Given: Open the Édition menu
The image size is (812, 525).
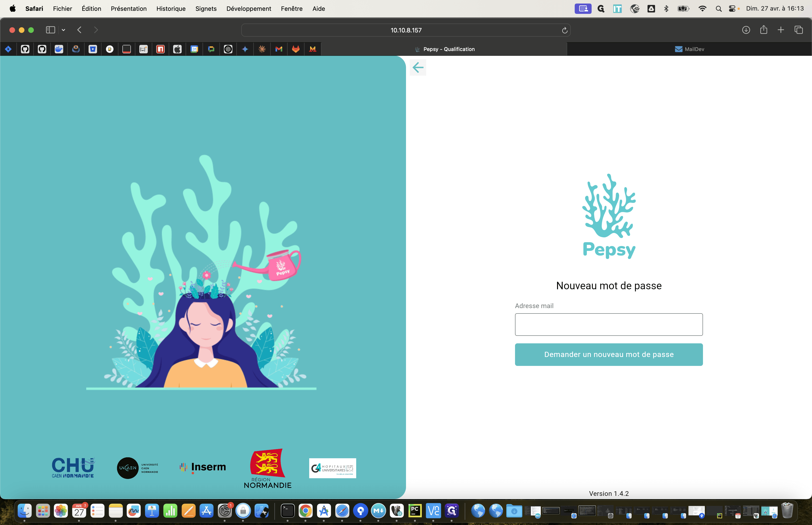Looking at the screenshot, I should click(x=91, y=8).
